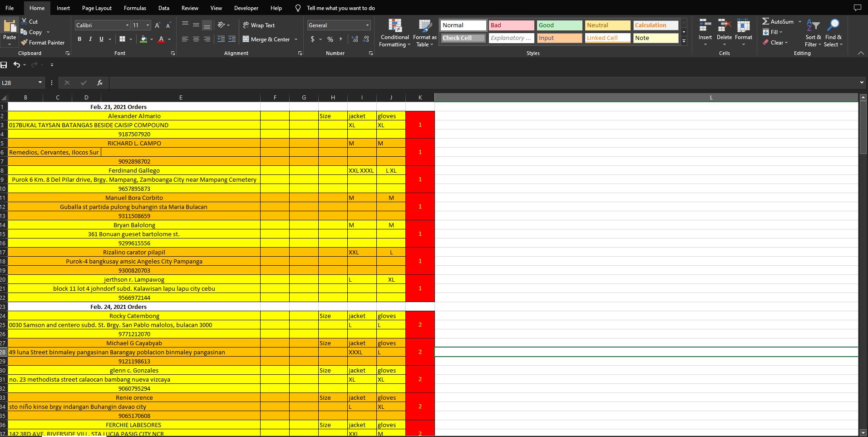This screenshot has height=437, width=868.
Task: Undo the last action
Action: pyautogui.click(x=16, y=65)
